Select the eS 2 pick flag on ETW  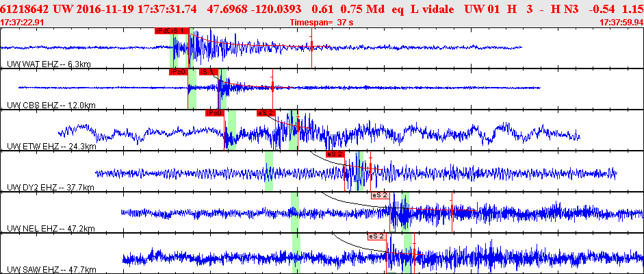pyautogui.click(x=265, y=113)
